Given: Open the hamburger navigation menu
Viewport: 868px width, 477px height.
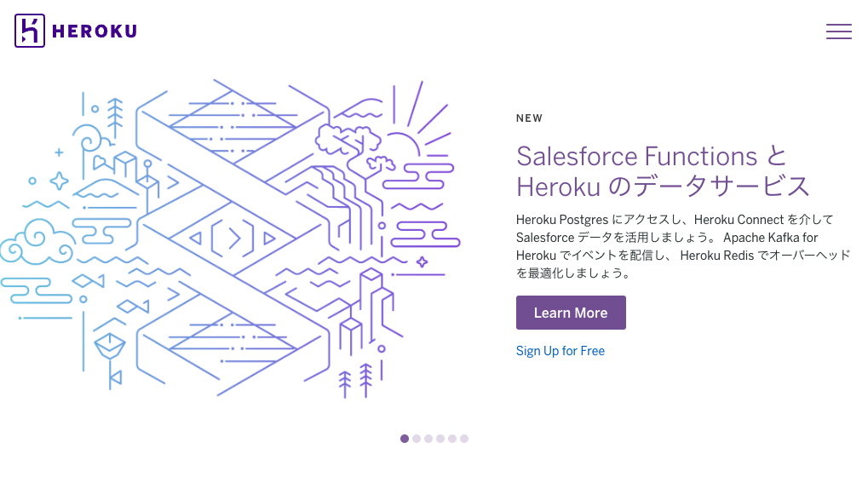Looking at the screenshot, I should click(839, 32).
